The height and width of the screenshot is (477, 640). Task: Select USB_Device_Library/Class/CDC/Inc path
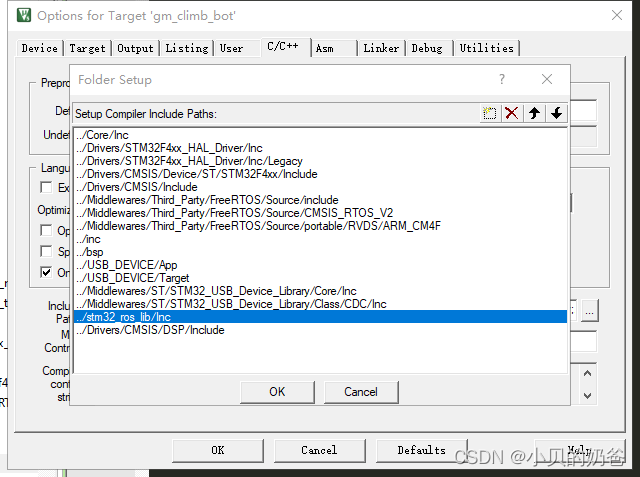click(x=320, y=304)
